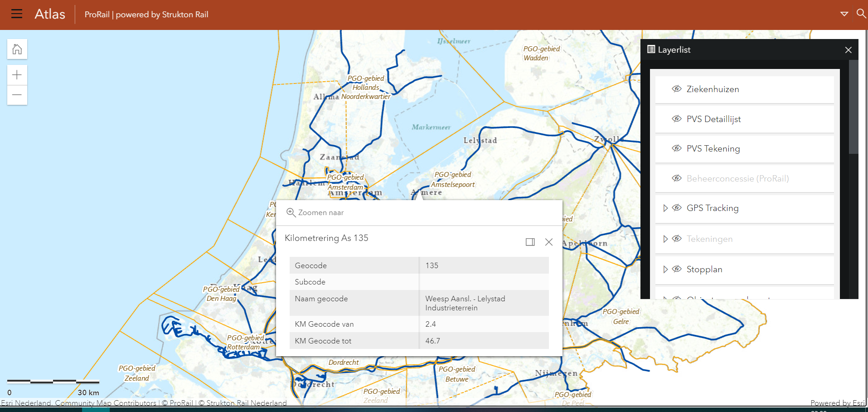Click the Naam geocode value Weesp Aansl.

(465, 303)
